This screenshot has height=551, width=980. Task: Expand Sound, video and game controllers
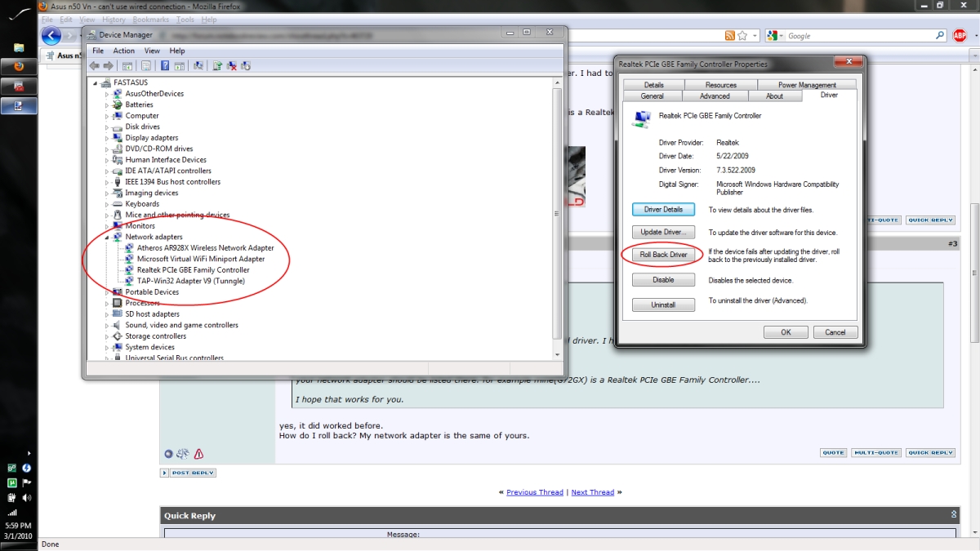[107, 325]
